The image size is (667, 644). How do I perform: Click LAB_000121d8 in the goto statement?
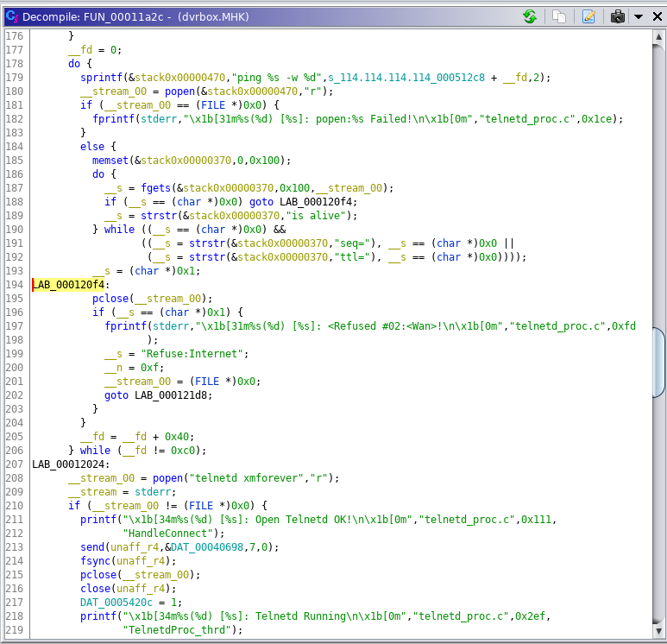pyautogui.click(x=171, y=395)
